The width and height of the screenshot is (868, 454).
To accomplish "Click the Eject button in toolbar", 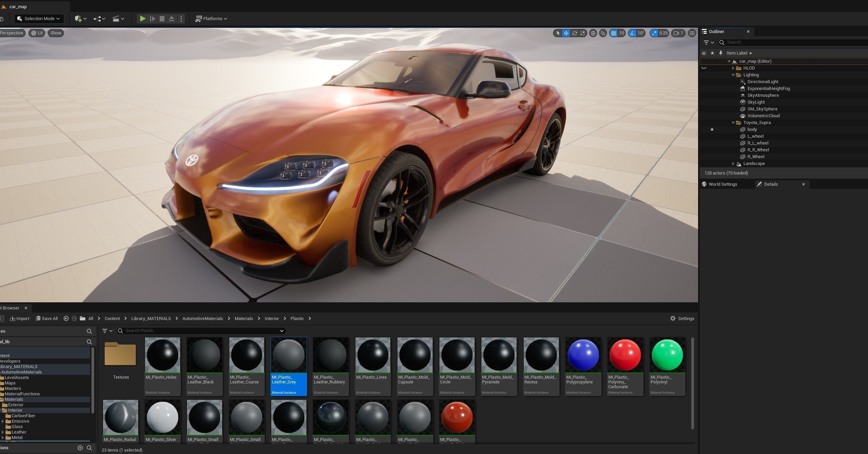I will tap(172, 19).
